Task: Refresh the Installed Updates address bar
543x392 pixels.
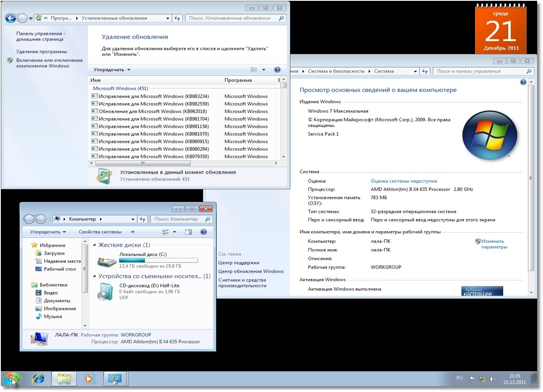Action: coord(177,18)
